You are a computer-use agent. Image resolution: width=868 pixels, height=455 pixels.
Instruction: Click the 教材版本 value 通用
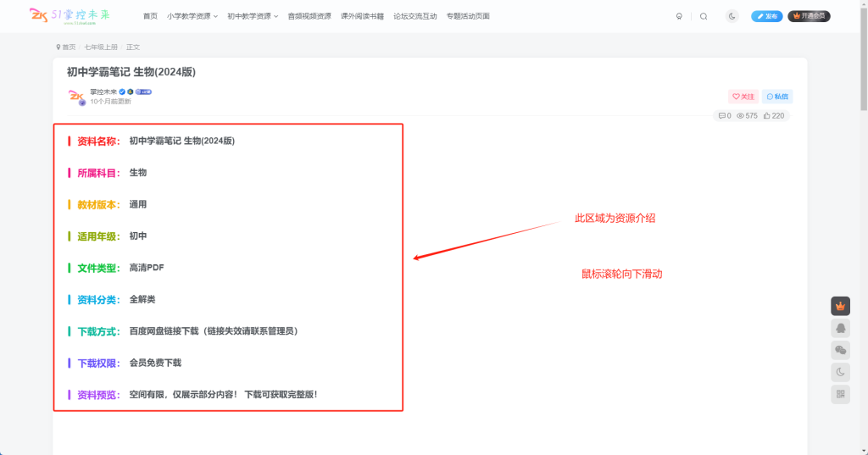[138, 204]
